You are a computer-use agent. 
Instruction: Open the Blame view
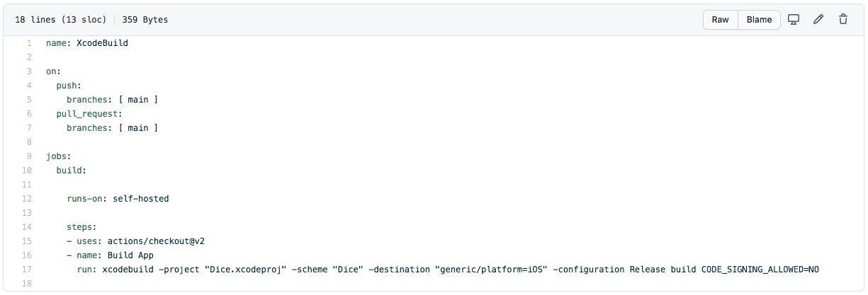(759, 20)
